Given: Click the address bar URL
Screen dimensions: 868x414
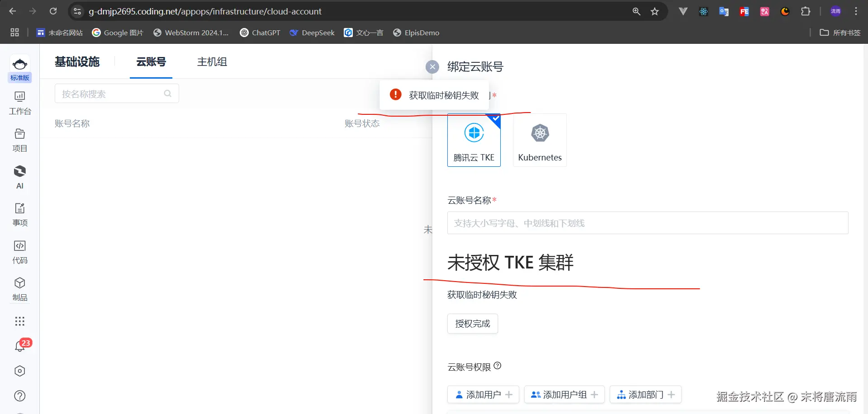Looking at the screenshot, I should tap(205, 11).
